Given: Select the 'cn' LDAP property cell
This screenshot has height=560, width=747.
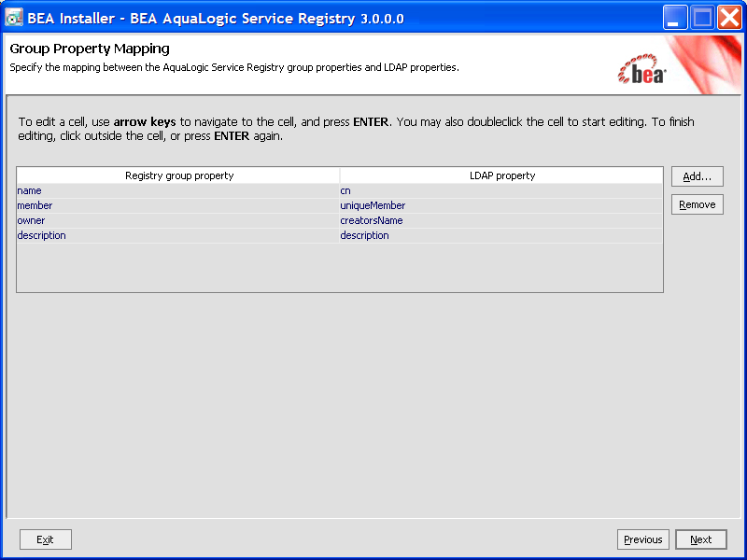Looking at the screenshot, I should (501, 191).
